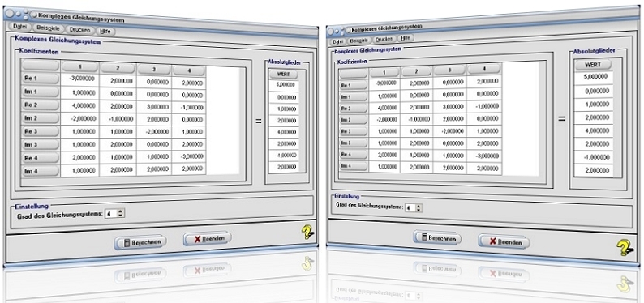Select Absolutglieder value 5,000000 in right window
Screen dimensions: 644x303
[x=594, y=77]
